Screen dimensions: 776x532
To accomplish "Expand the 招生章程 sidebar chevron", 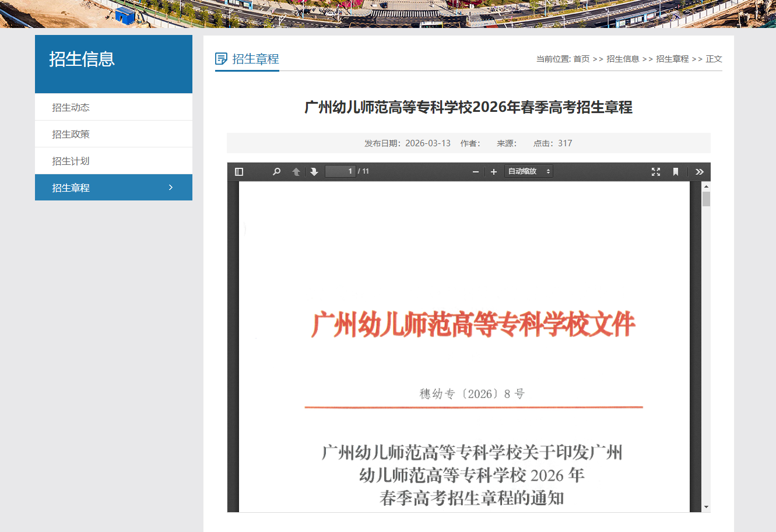I will pyautogui.click(x=170, y=187).
